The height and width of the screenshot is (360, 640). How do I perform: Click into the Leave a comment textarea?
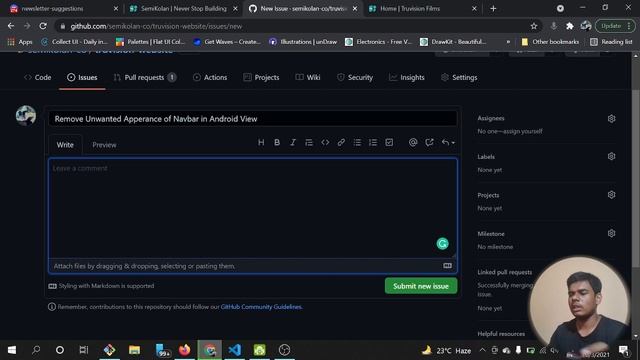pos(253,208)
